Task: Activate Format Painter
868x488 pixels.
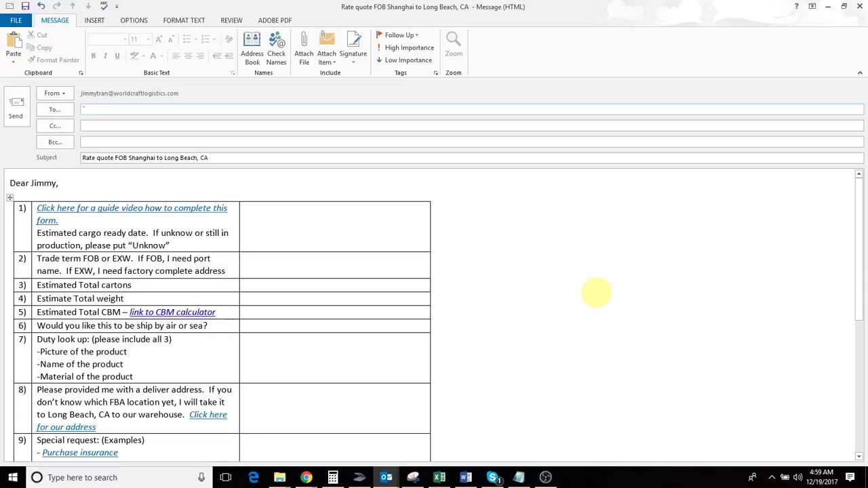Action: click(x=54, y=60)
